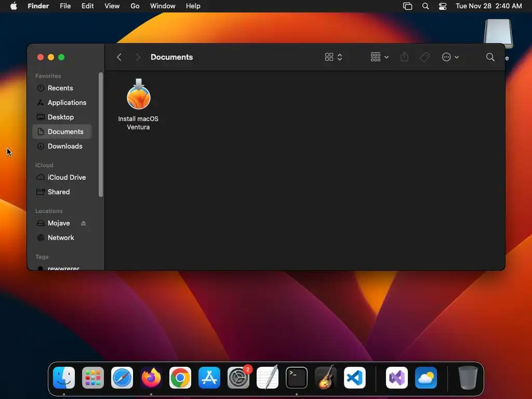The image size is (532, 399).
Task: Click the green zoom window button
Action: (61, 57)
